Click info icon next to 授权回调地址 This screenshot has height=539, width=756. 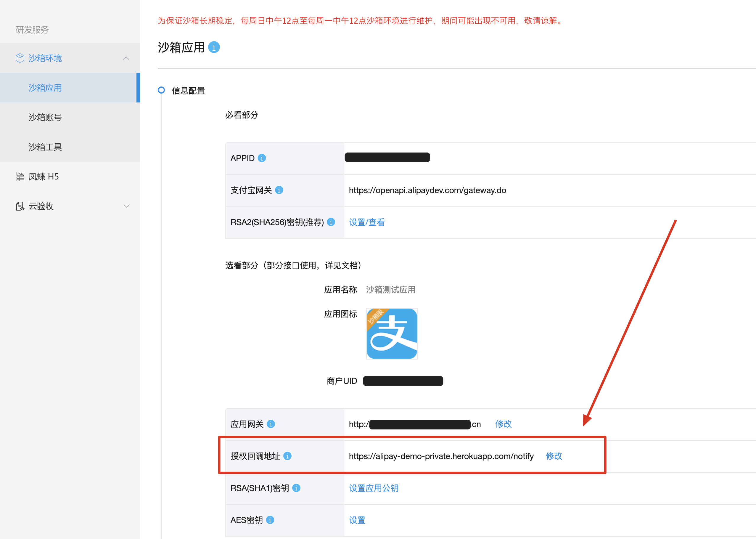(x=287, y=456)
